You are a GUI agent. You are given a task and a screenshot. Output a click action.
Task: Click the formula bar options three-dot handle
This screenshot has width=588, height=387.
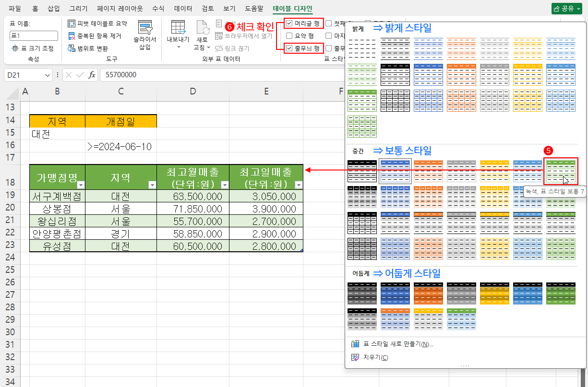(x=58, y=75)
